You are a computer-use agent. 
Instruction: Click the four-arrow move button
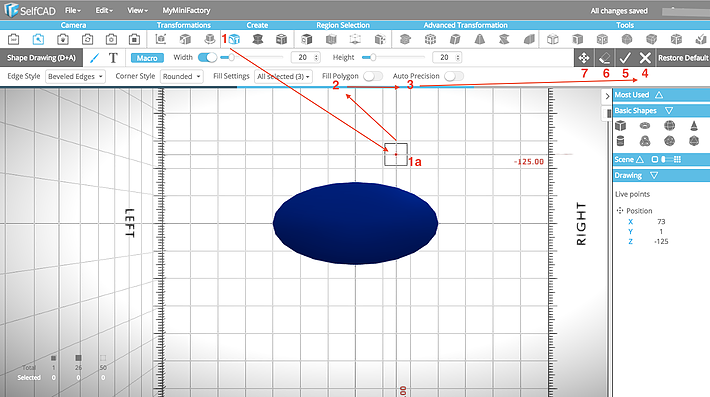tap(584, 58)
